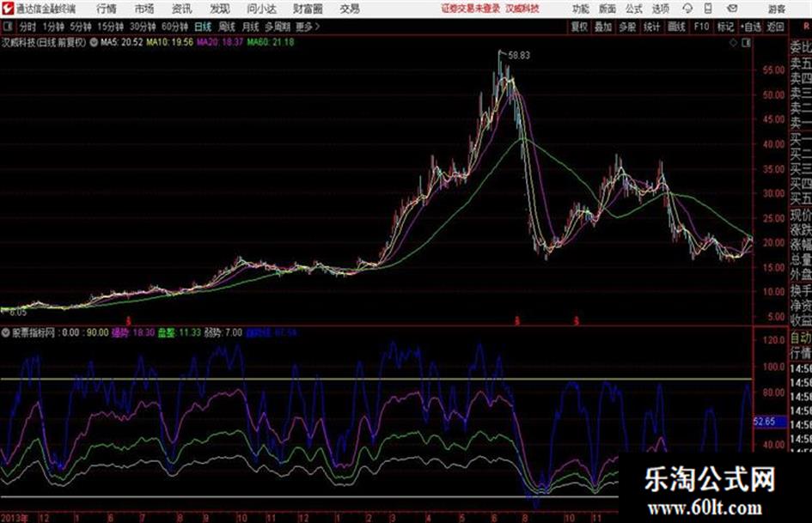Click the 统计 toolbar button
This screenshot has height=523, width=812.
click(x=652, y=27)
